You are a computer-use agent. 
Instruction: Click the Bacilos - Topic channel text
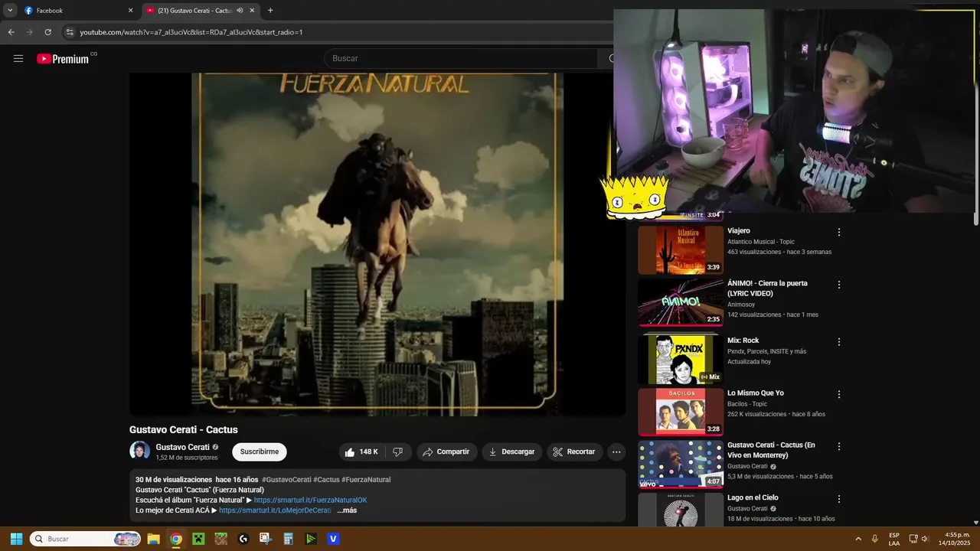point(747,404)
